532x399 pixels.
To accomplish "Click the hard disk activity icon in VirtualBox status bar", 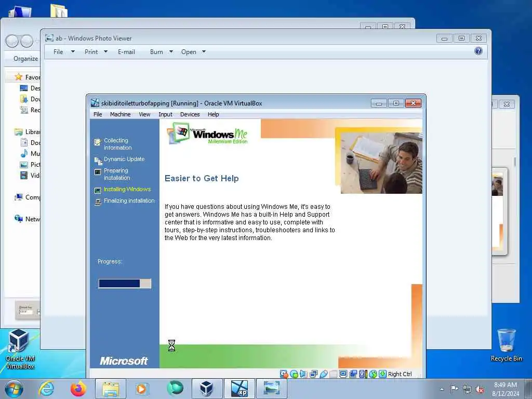I will click(x=284, y=374).
